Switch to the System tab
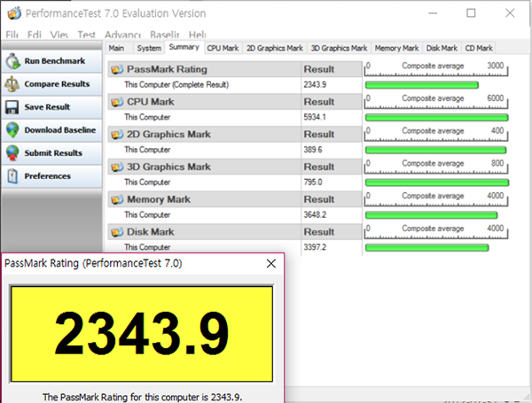The height and width of the screenshot is (403, 532). [x=149, y=48]
